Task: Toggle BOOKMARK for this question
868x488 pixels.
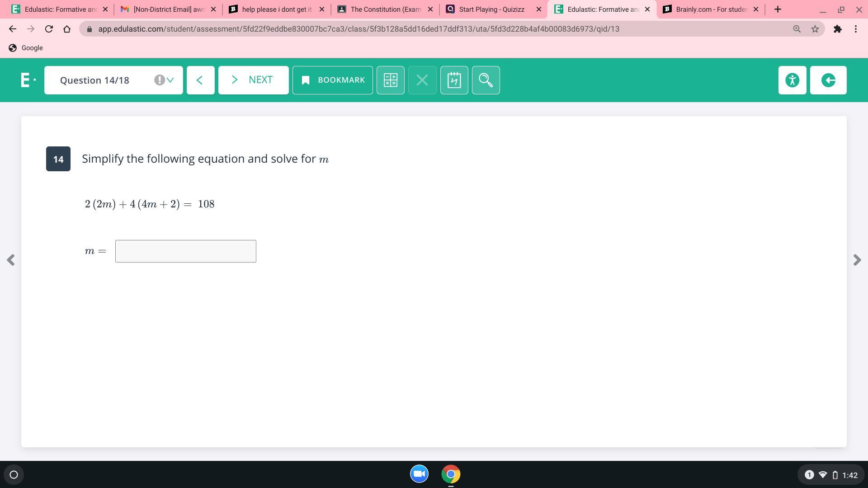Action: coord(332,80)
